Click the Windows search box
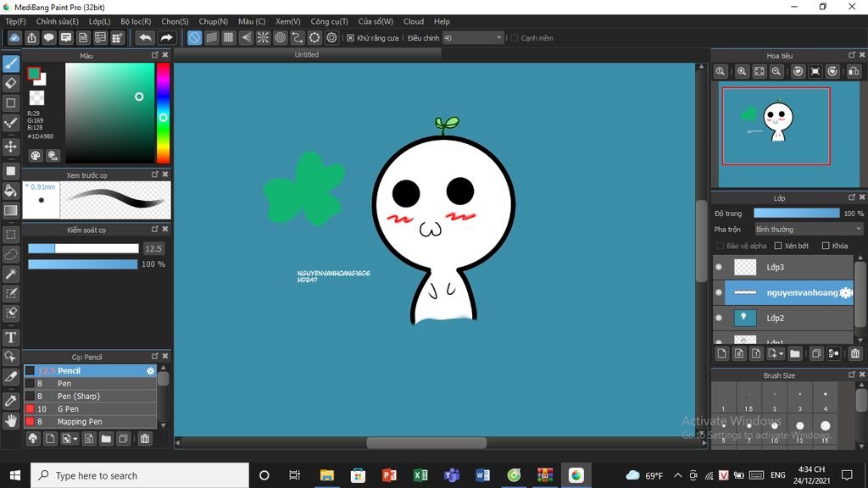Screen dimensions: 868x488 (140, 475)
